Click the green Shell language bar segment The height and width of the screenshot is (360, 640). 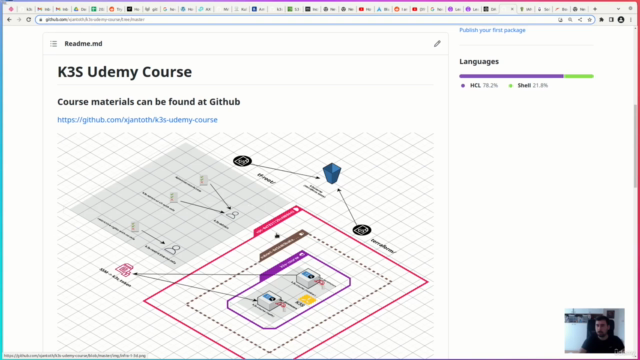tap(578, 76)
